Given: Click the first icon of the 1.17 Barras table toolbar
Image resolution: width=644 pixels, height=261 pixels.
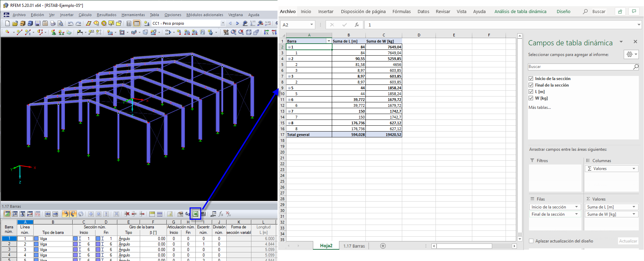Looking at the screenshot, I should pos(7,214).
